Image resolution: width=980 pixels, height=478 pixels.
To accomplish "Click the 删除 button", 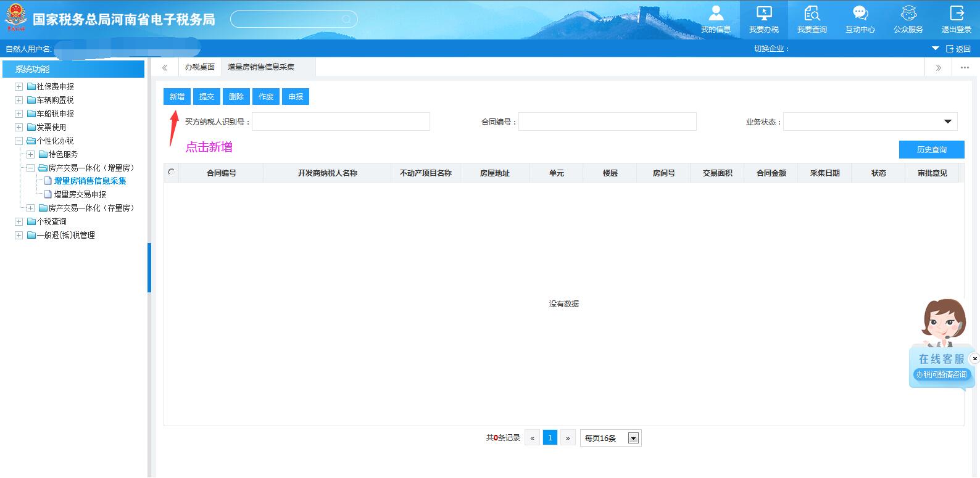I will 236,97.
